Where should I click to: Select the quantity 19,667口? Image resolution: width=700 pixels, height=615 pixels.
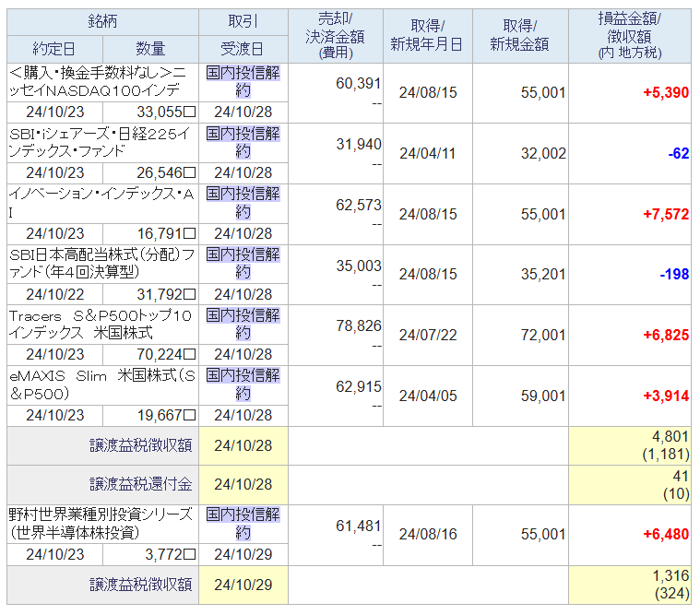[166, 416]
